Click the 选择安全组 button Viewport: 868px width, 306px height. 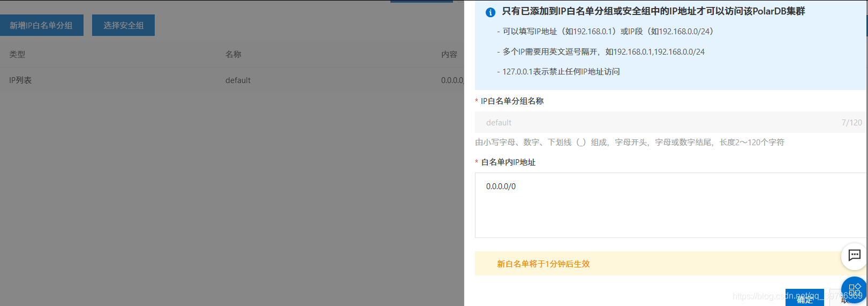(x=123, y=25)
